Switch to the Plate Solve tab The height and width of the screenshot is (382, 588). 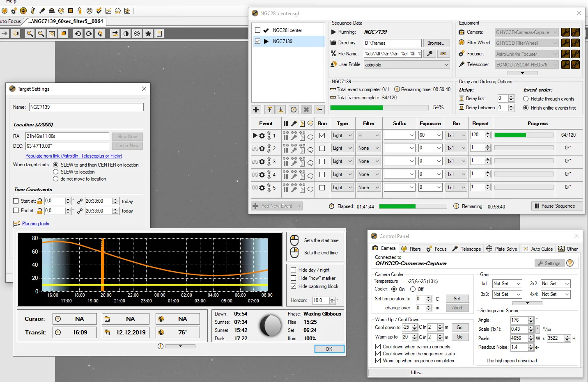[x=502, y=249]
